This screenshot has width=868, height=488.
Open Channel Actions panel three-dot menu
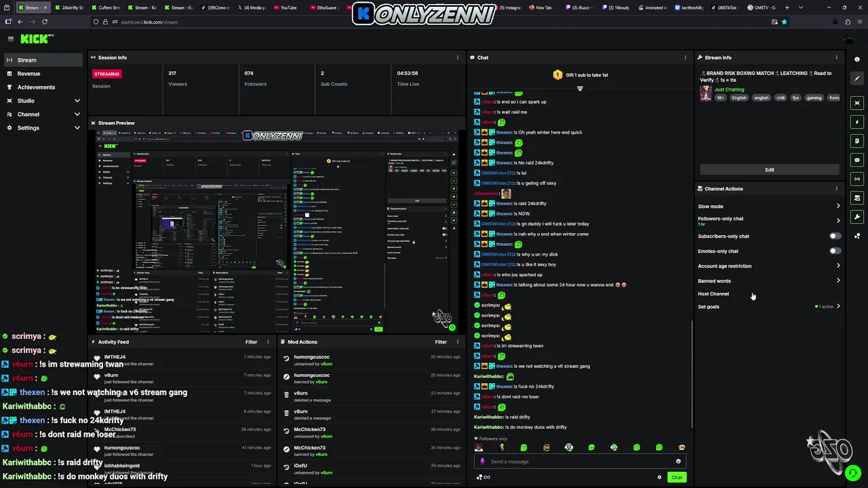[x=836, y=188]
